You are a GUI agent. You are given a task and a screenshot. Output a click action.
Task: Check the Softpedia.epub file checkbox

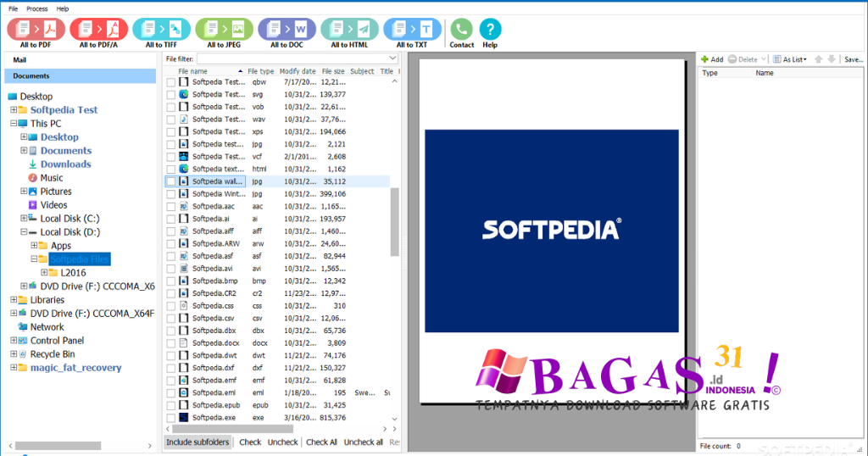tap(171, 405)
